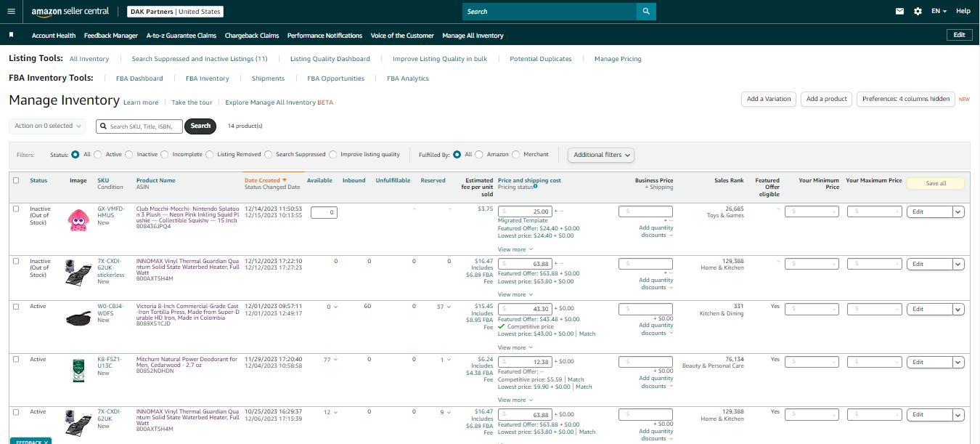Open Listing Quality Dashboard tab

[330, 59]
